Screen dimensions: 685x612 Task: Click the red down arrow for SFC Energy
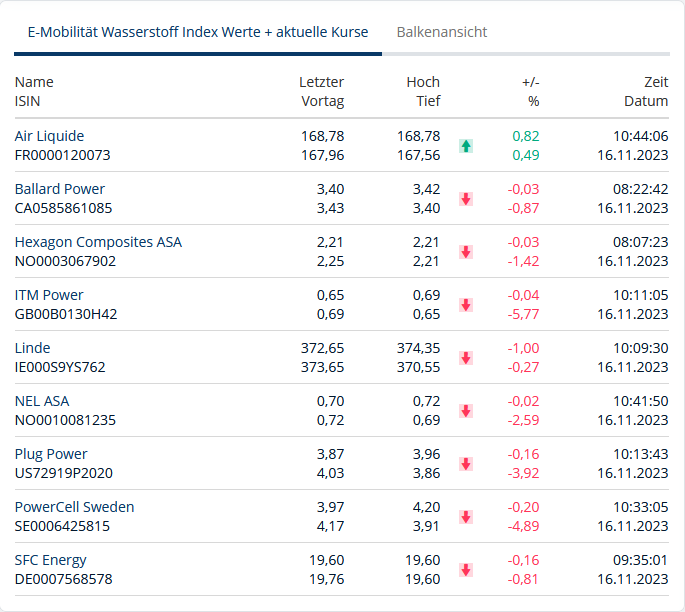pos(466,570)
